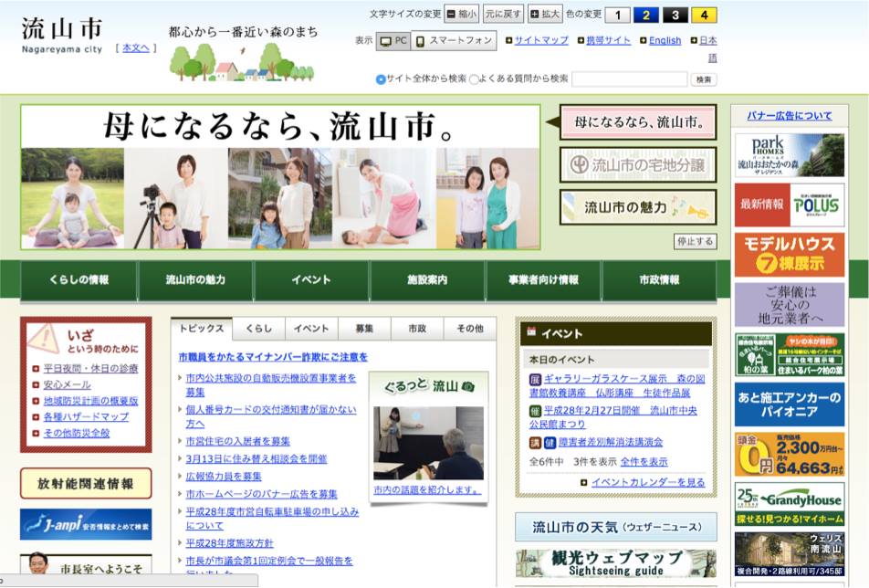Select the その他 tab
869x588 pixels.
470,329
